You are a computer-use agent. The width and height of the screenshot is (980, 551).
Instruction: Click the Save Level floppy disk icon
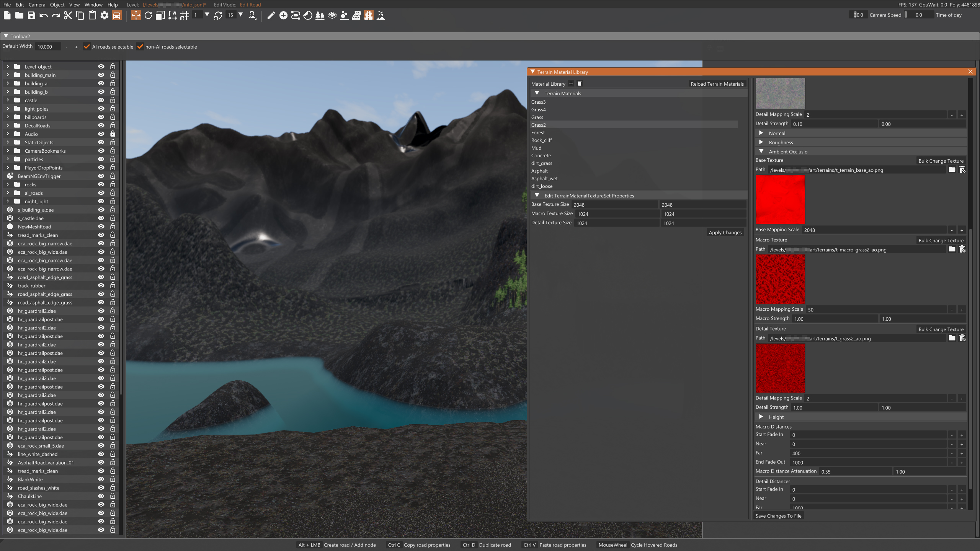(31, 15)
